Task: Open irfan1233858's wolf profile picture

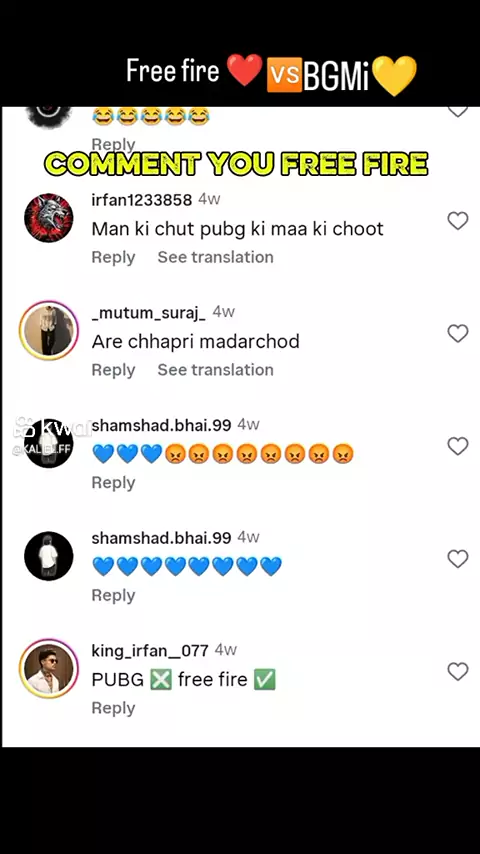Action: 48,218
